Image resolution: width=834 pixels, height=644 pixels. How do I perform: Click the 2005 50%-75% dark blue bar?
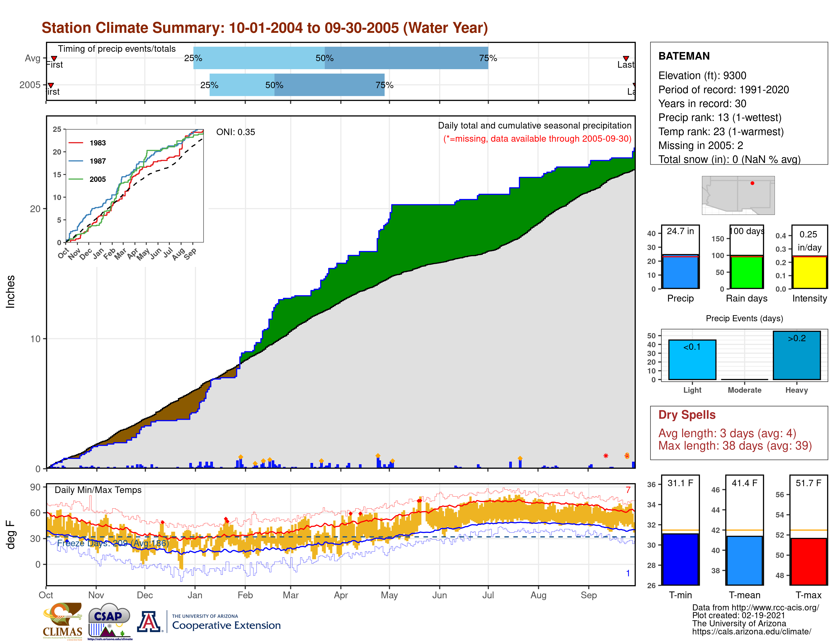[x=330, y=85]
